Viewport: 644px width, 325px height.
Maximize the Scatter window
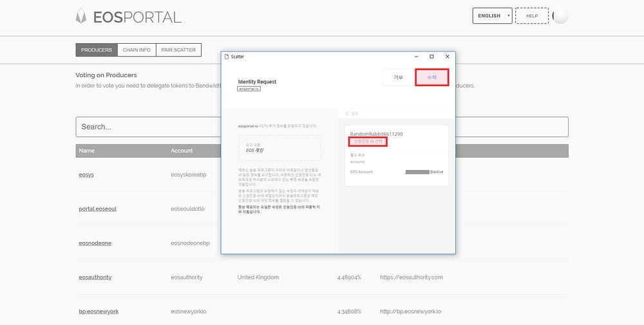click(431, 57)
